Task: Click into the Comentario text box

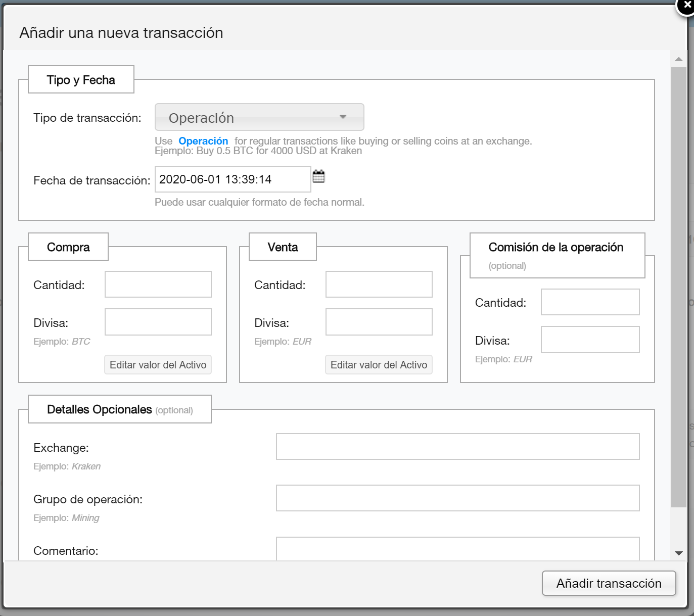Action: pyautogui.click(x=457, y=549)
